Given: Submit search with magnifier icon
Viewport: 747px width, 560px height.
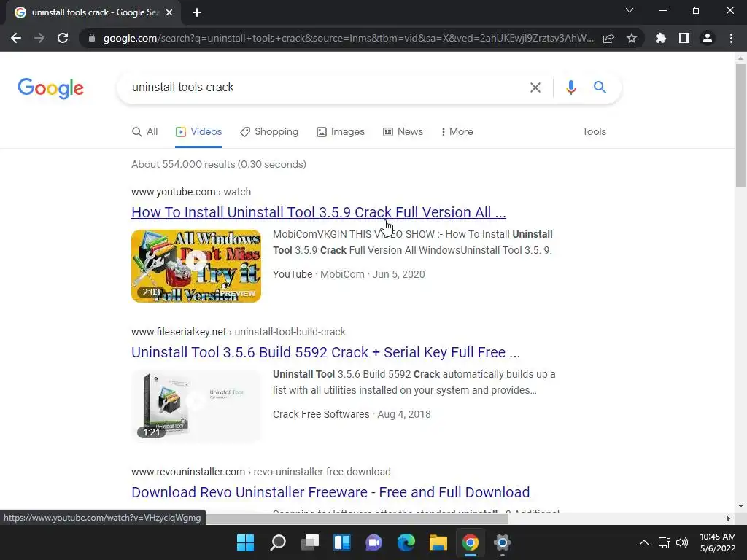Looking at the screenshot, I should [x=600, y=87].
